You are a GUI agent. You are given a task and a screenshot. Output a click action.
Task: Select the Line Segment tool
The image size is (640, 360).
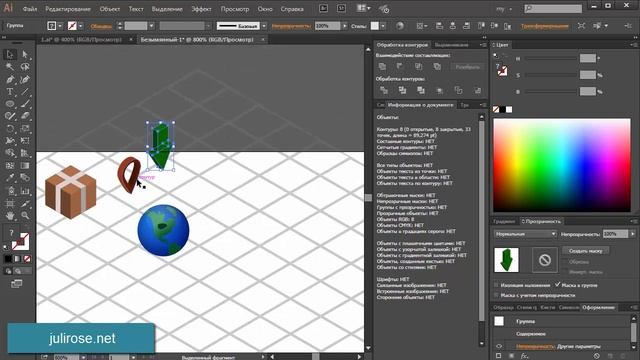[x=25, y=91]
